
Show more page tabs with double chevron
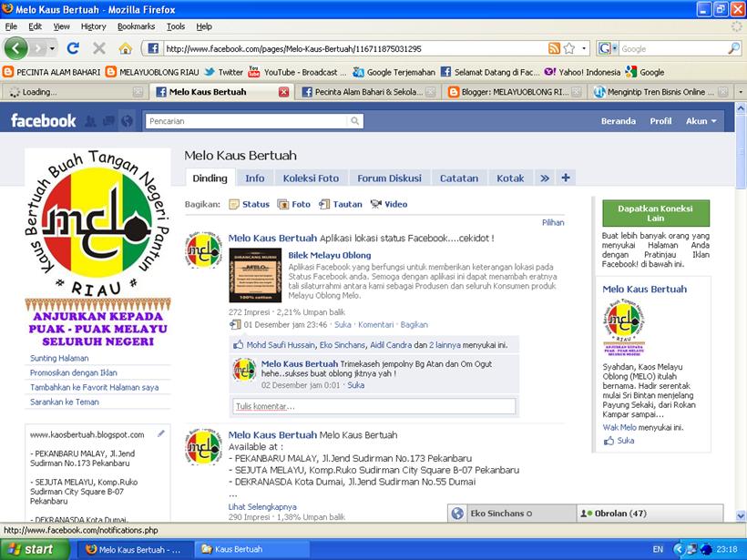tap(545, 178)
